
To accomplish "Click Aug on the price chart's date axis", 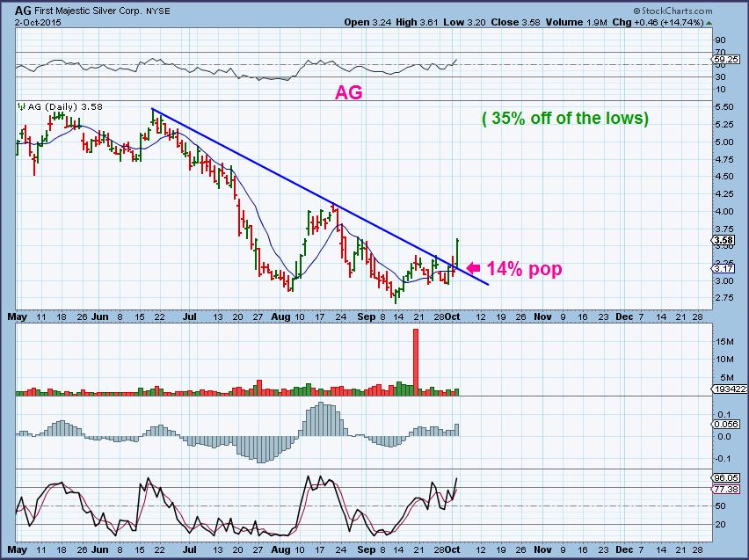I will [x=281, y=316].
